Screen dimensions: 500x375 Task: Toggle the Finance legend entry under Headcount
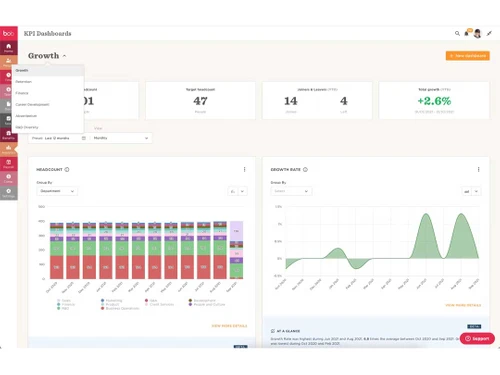66,304
